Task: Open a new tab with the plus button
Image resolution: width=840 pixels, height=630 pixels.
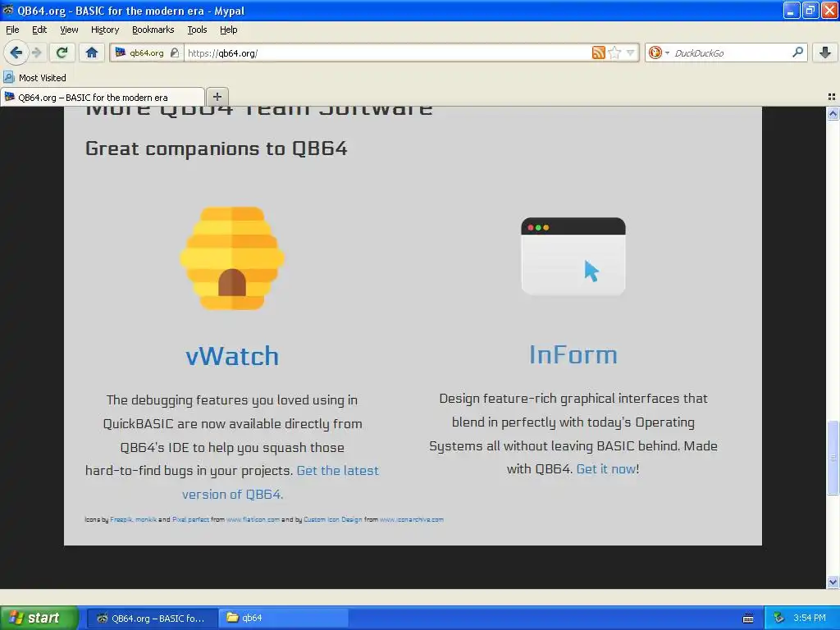Action: 217,97
